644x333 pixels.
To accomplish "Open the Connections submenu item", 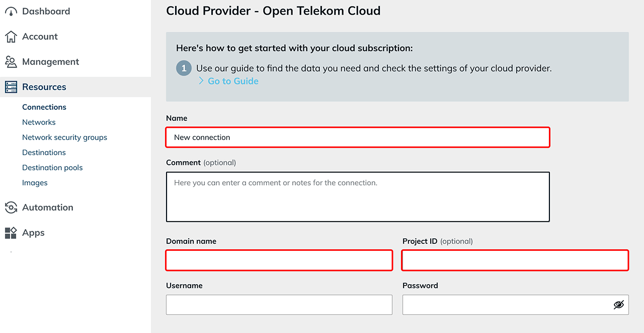I will click(x=44, y=107).
